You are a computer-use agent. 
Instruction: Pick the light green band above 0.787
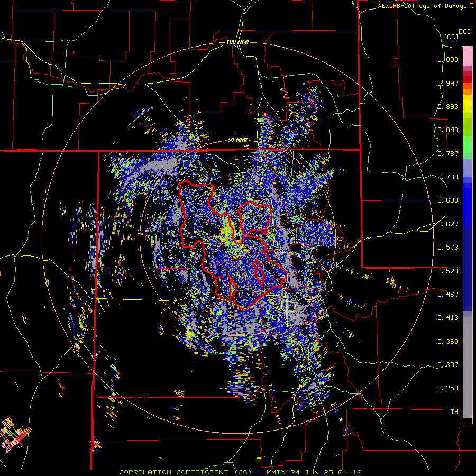[467, 144]
